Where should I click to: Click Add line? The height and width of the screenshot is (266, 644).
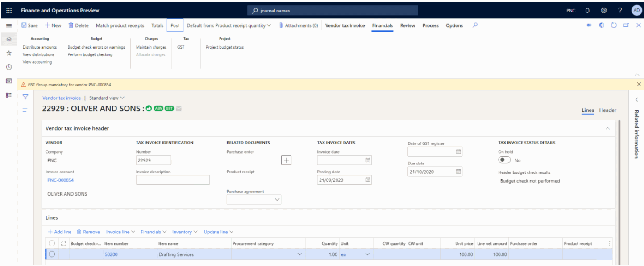[x=59, y=232]
